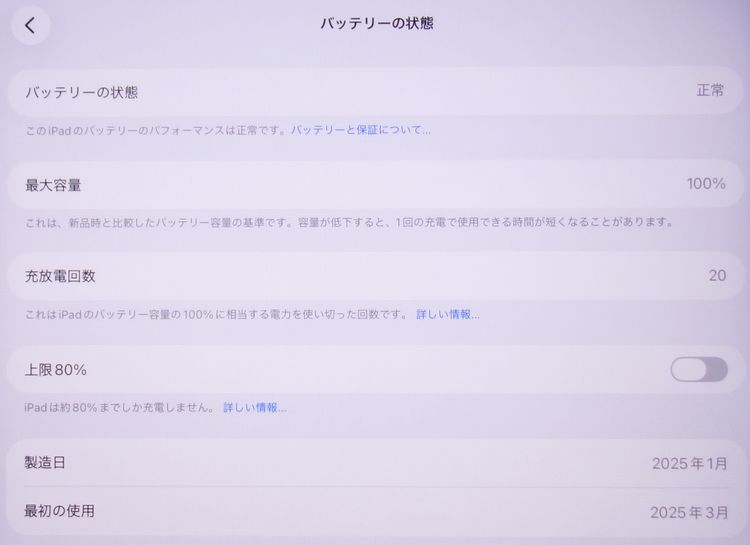This screenshot has width=750, height=545.
Task: Open 詳しい情報 link under 上限80%
Action: (x=254, y=407)
